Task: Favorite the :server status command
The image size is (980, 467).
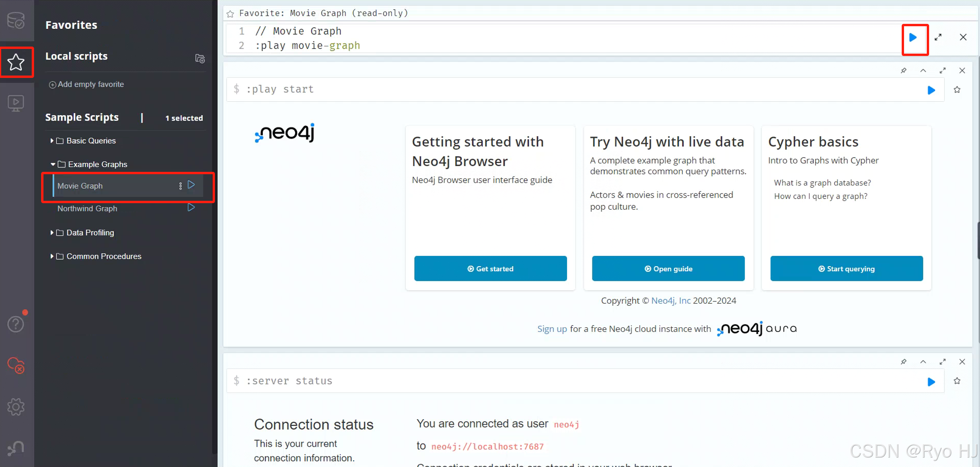Action: coord(957,381)
